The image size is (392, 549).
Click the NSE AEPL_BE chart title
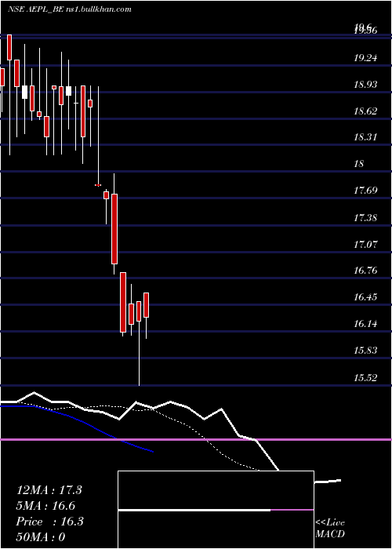coord(69,9)
